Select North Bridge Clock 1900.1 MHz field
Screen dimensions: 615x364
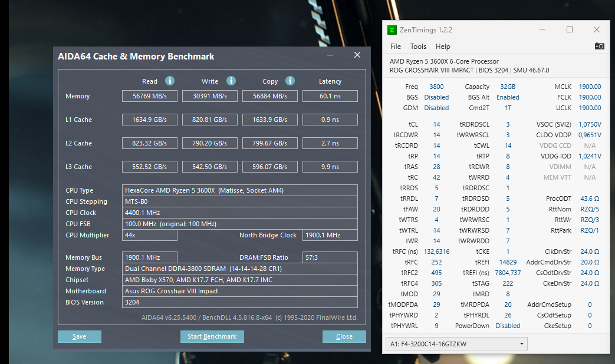tap(330, 235)
